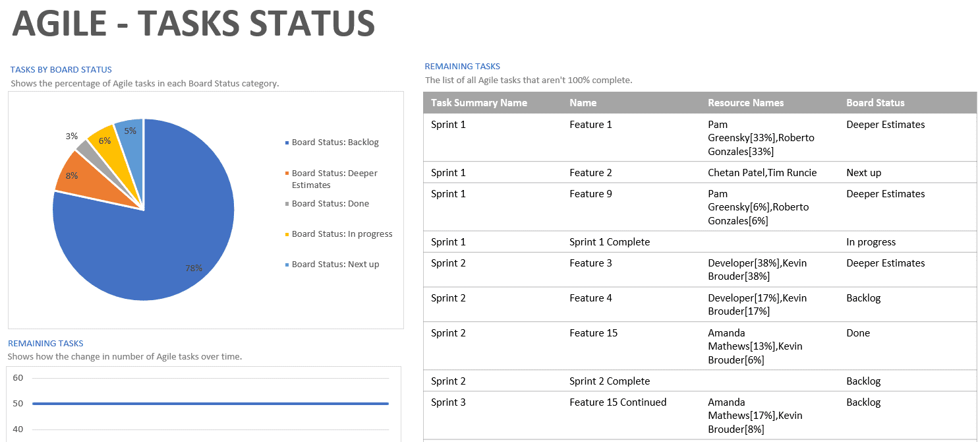Click the Sprint 3 cell in the table
Screen dimensions: 980x442
[448, 402]
